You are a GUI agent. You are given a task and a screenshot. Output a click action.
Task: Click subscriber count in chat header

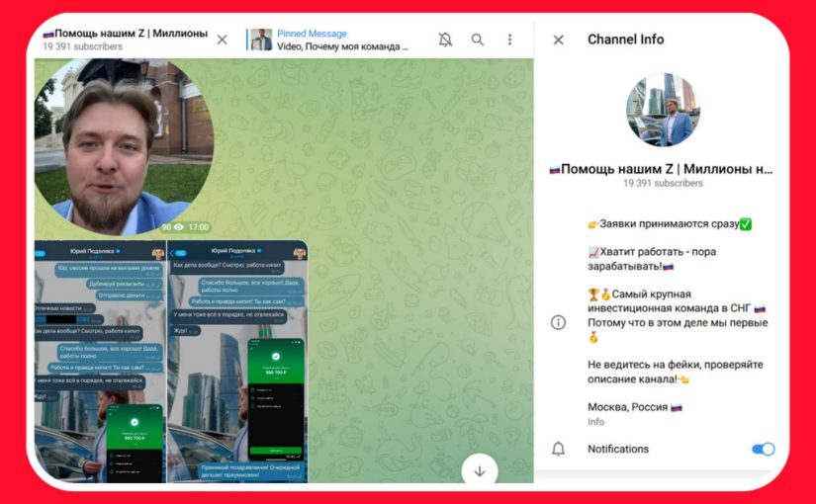click(x=82, y=46)
